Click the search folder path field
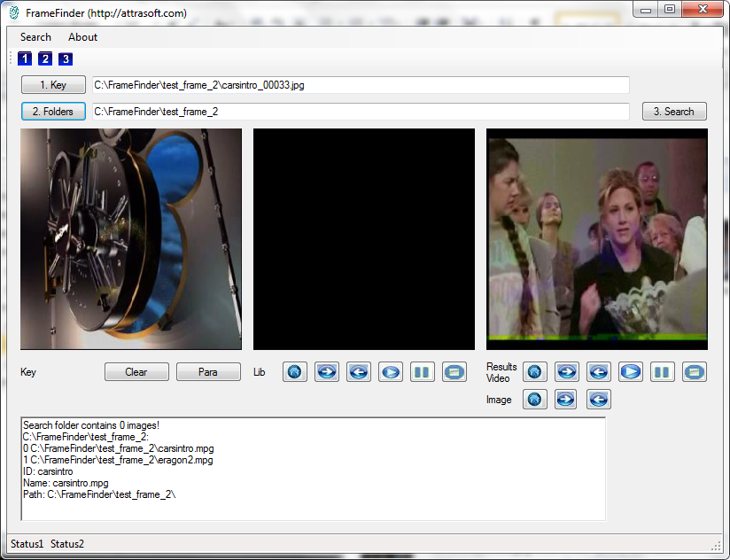This screenshot has width=730, height=560. (x=361, y=112)
